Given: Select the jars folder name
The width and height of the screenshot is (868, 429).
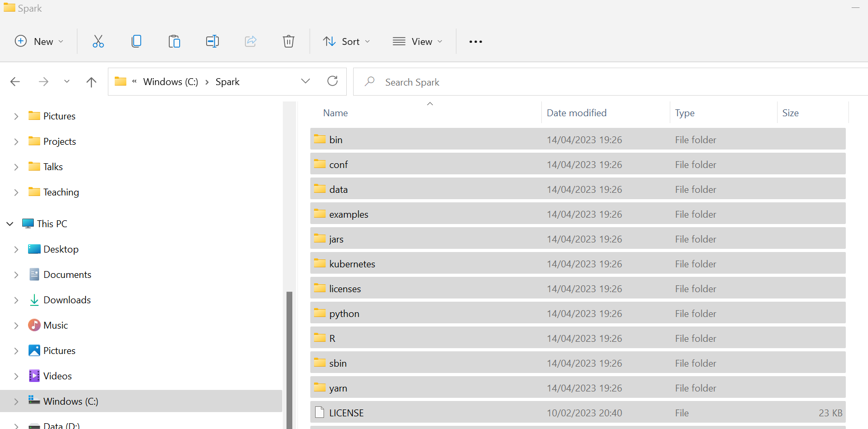Looking at the screenshot, I should tap(336, 239).
